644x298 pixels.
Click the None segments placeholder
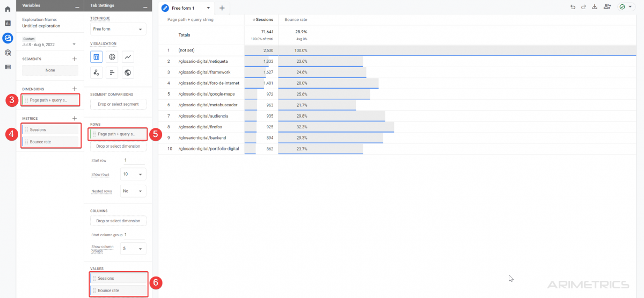[x=50, y=70]
